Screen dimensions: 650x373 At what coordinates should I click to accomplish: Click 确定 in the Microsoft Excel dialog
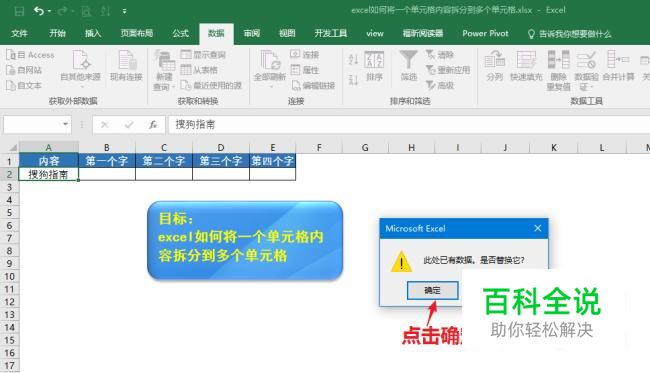point(432,290)
